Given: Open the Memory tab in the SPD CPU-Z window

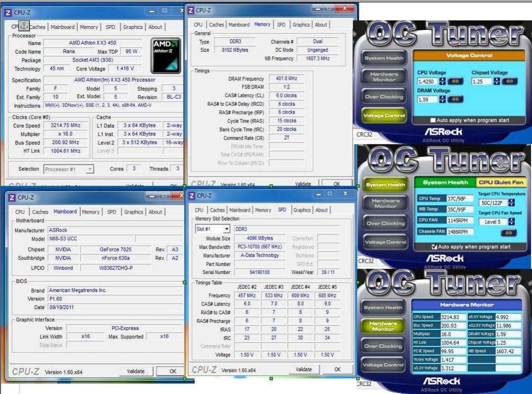Looking at the screenshot, I should (263, 210).
